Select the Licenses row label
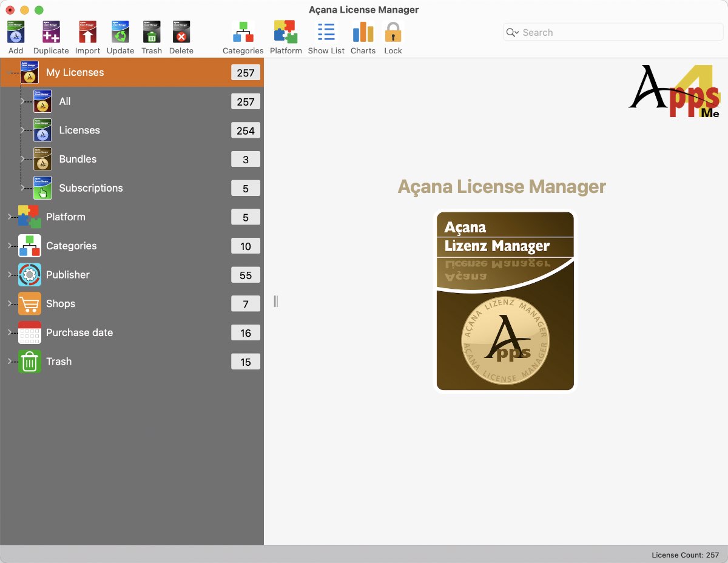The image size is (728, 563). tap(79, 130)
